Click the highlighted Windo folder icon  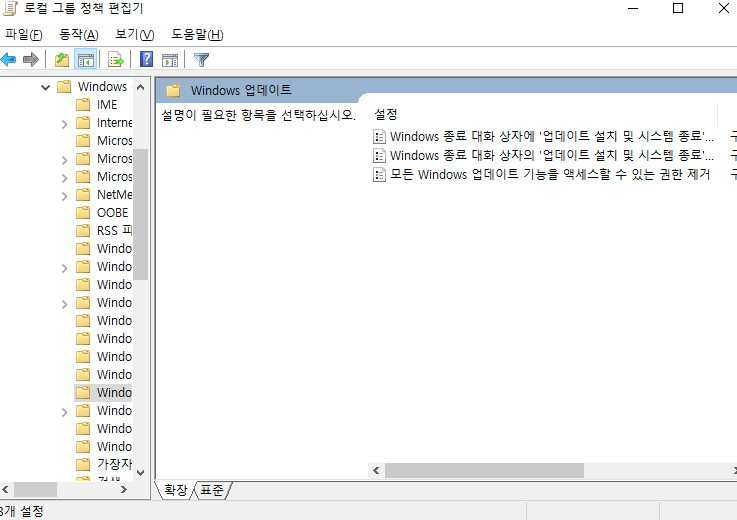click(83, 392)
